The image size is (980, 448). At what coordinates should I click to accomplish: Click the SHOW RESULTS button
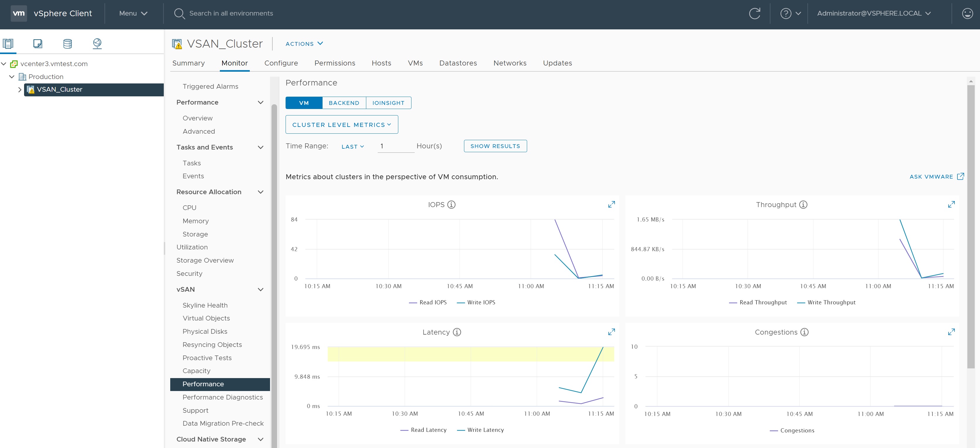(495, 146)
